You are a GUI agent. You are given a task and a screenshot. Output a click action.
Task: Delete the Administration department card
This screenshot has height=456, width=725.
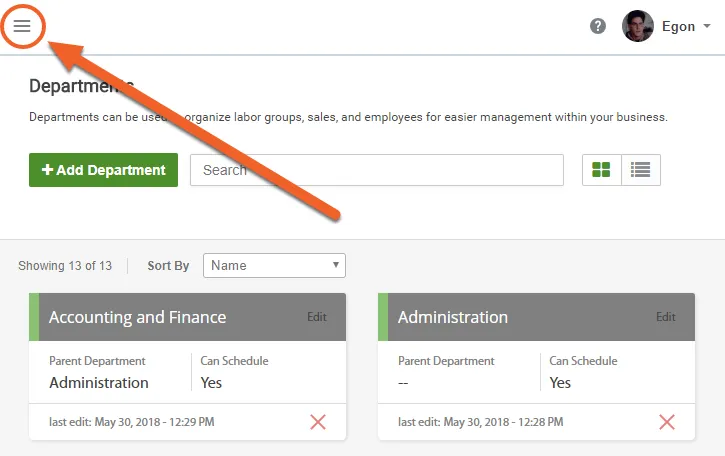667,422
